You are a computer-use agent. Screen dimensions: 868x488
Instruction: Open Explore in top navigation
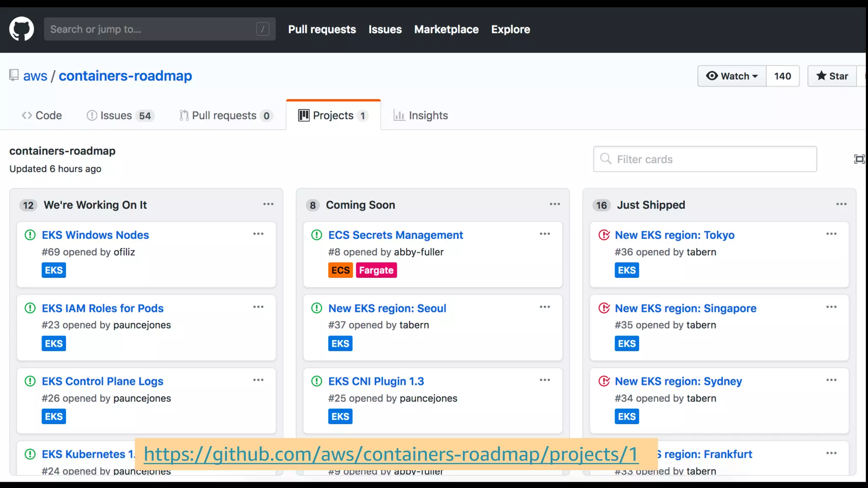pyautogui.click(x=510, y=29)
